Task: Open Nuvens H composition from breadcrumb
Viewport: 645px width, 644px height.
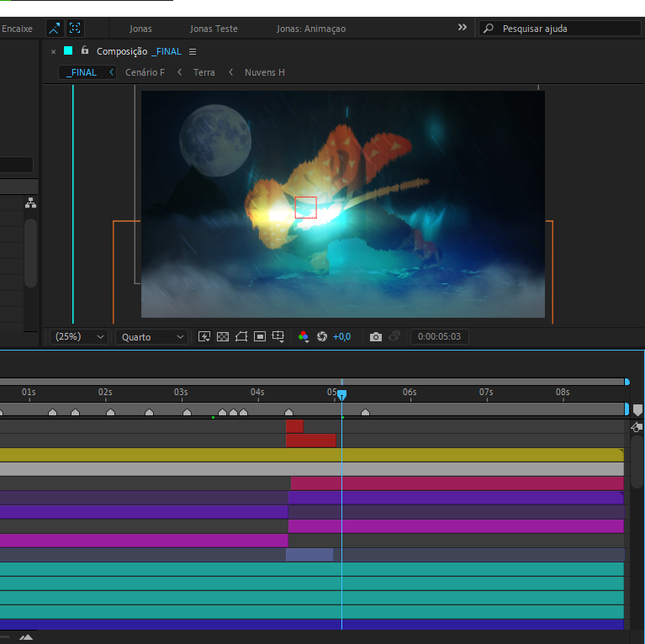Action: pyautogui.click(x=264, y=72)
